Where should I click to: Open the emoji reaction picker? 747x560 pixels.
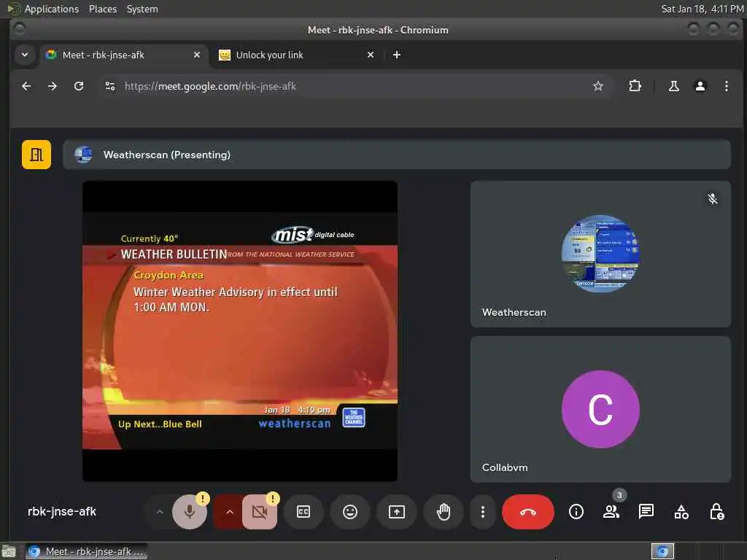point(350,512)
